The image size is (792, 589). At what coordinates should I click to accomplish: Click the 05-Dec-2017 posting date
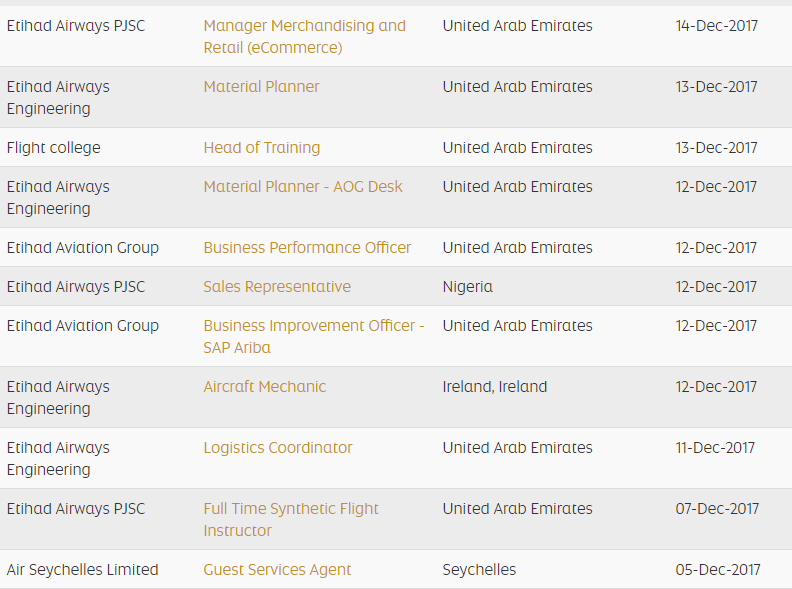[x=717, y=570]
